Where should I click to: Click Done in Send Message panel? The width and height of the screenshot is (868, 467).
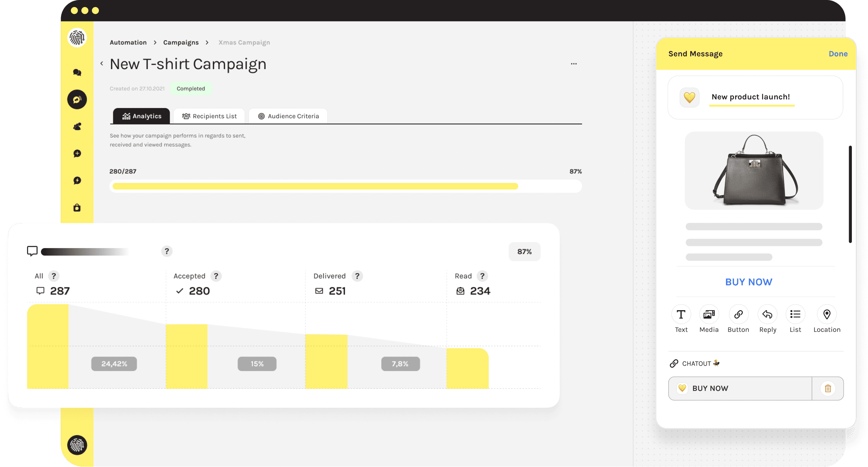(838, 54)
